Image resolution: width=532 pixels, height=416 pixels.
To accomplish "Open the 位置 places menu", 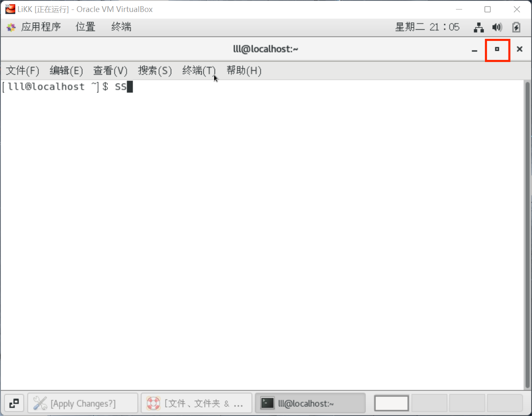I will (86, 27).
